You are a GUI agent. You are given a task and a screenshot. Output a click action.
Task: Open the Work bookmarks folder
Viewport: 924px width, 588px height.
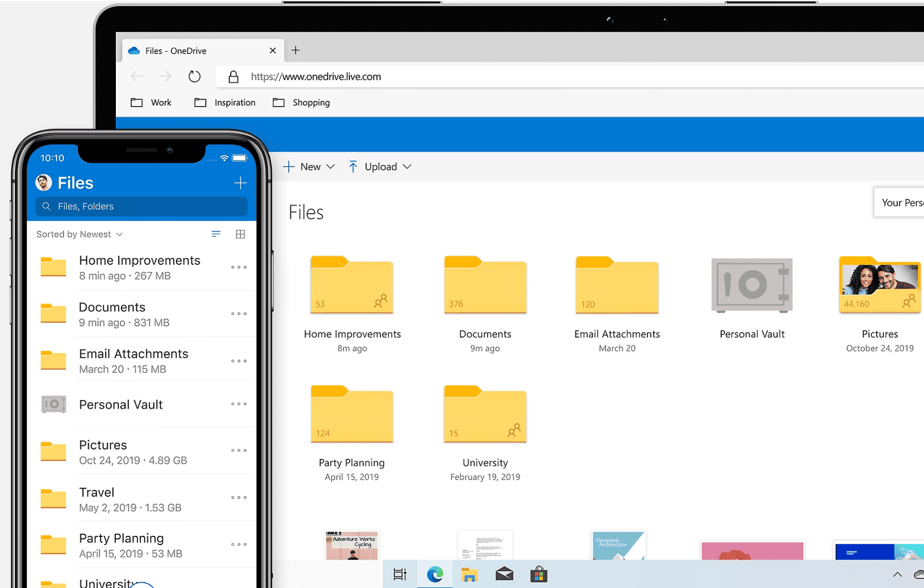(151, 102)
